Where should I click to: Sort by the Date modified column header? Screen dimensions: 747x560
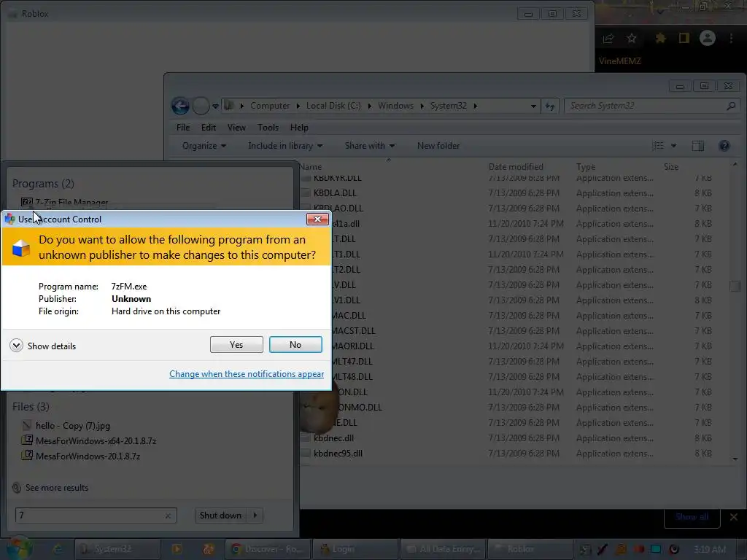tap(516, 167)
